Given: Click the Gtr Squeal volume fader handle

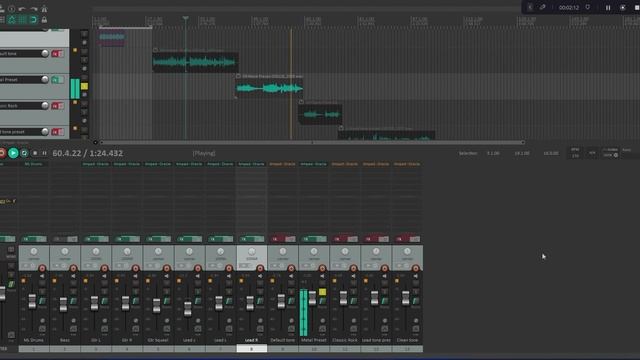Looking at the screenshot, I should click(156, 306).
